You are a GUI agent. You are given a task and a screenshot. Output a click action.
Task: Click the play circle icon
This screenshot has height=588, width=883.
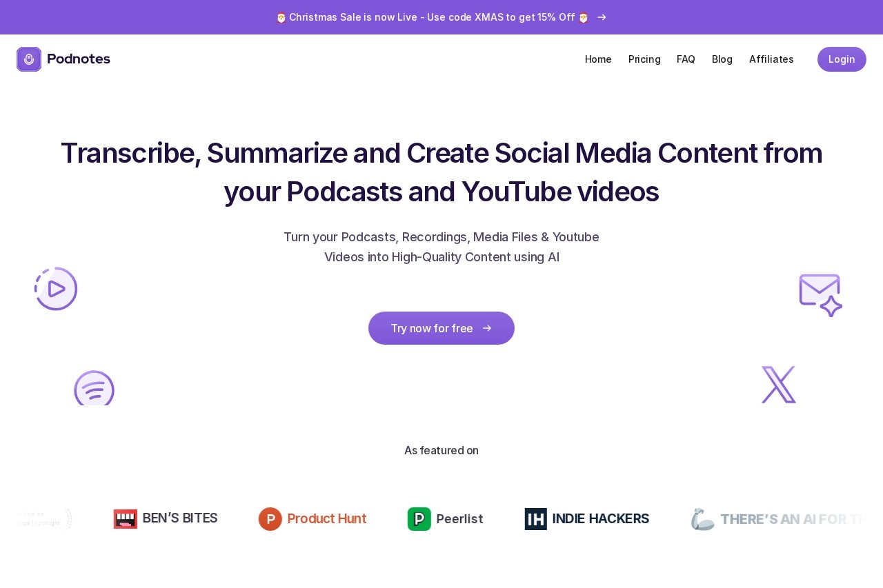(56, 289)
